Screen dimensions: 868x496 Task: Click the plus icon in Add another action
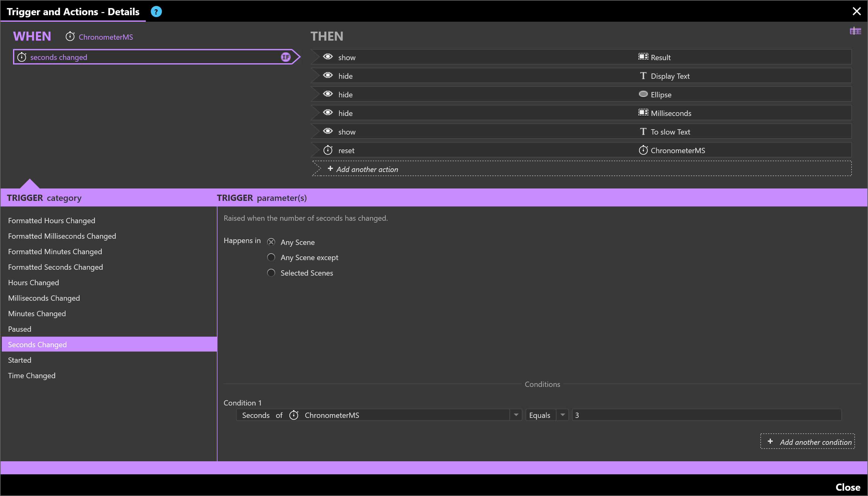click(330, 169)
